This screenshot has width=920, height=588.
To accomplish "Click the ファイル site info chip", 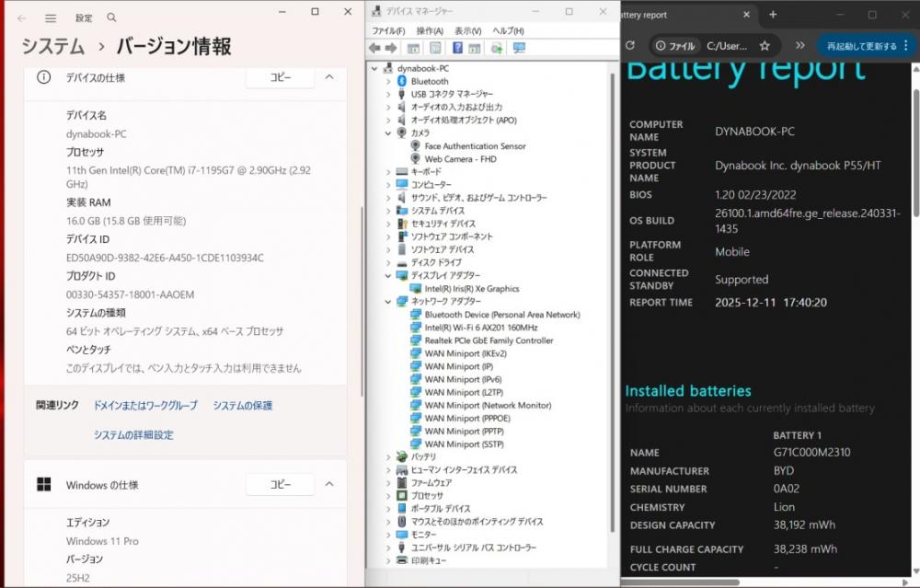I will pos(675,46).
